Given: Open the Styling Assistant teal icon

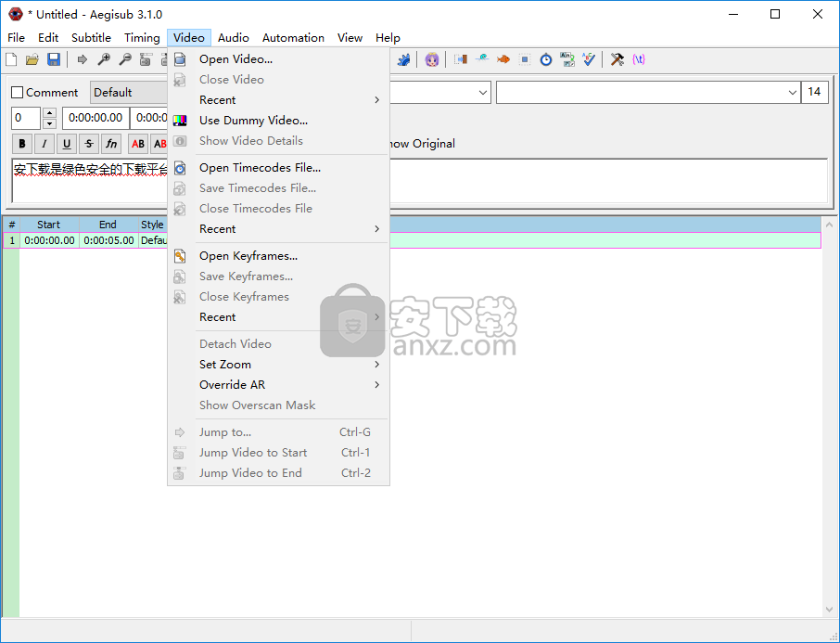Looking at the screenshot, I should [482, 59].
